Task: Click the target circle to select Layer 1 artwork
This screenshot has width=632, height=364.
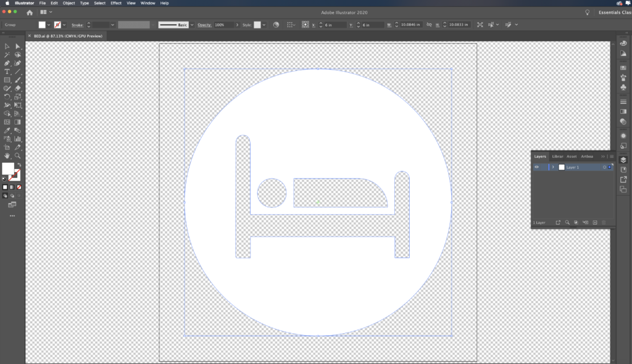Action: (604, 167)
